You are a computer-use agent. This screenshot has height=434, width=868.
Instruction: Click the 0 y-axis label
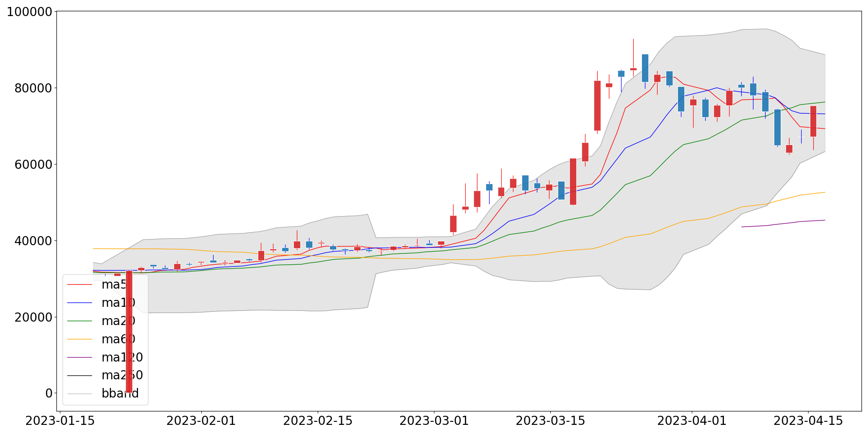(x=49, y=394)
